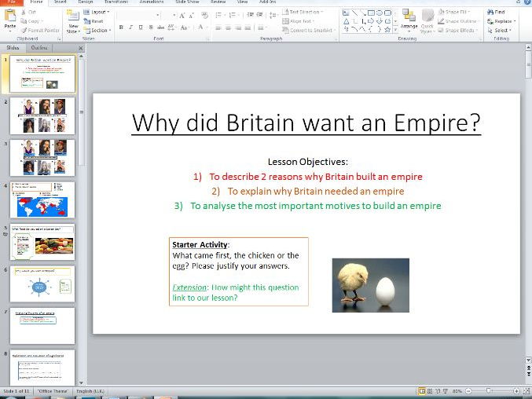Open Change Case Aa dropdown
Viewport: 532px width, 399px height.
click(185, 27)
